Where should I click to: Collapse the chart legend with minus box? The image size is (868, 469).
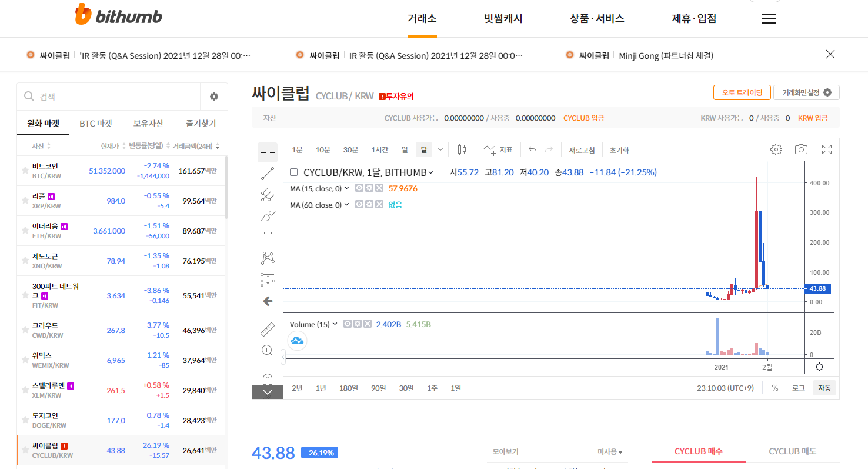[293, 172]
